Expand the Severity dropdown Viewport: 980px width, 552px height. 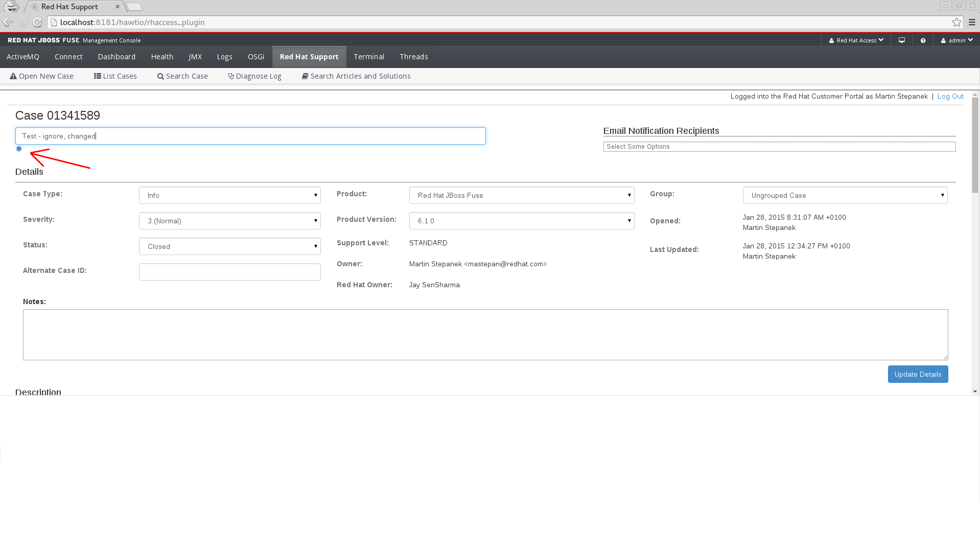230,221
